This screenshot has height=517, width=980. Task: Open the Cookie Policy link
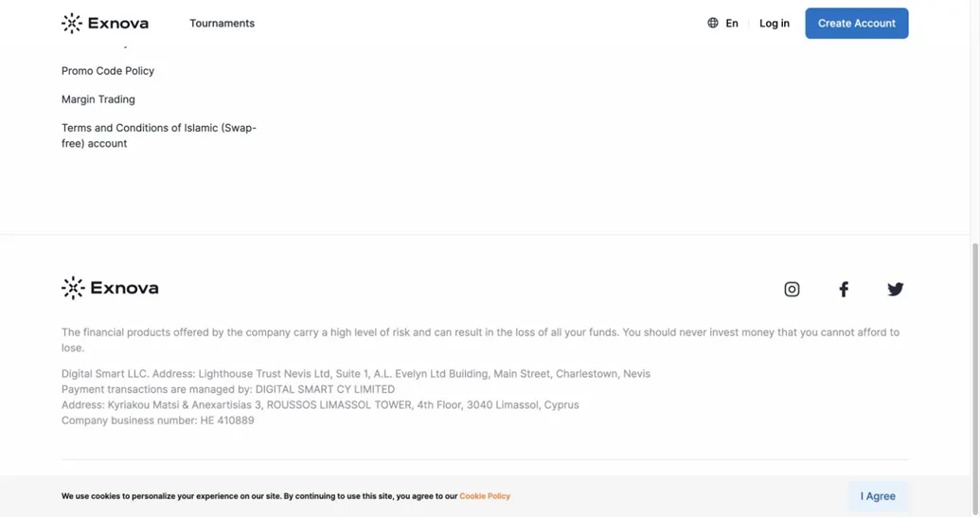485,496
